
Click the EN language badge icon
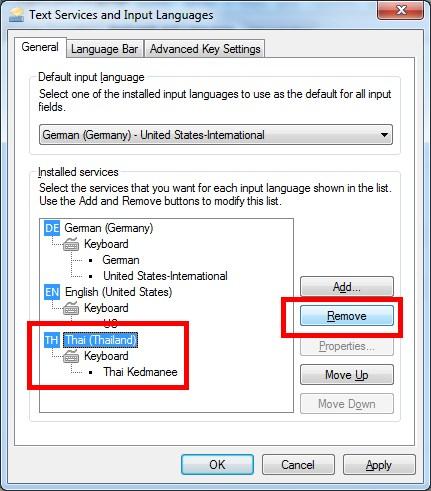[x=52, y=292]
